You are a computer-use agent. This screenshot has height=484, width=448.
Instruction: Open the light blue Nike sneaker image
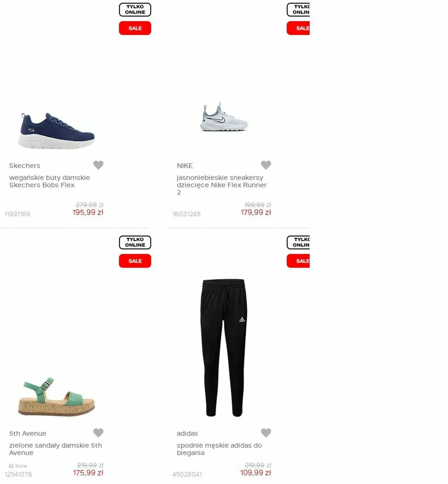click(224, 117)
